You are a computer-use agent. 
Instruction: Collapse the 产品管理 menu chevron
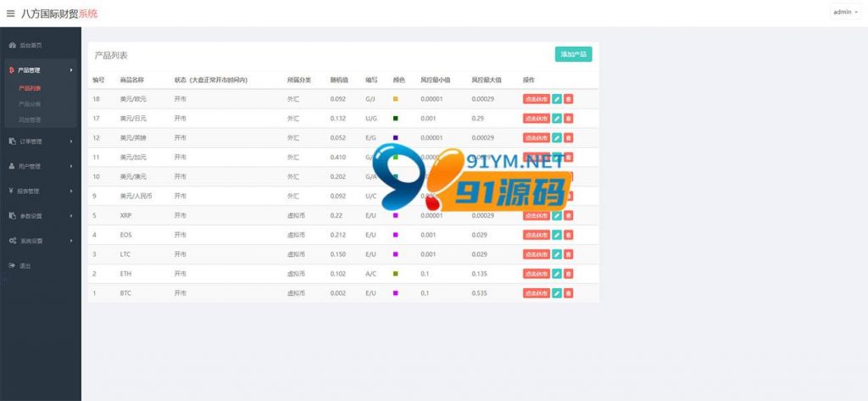[x=71, y=70]
